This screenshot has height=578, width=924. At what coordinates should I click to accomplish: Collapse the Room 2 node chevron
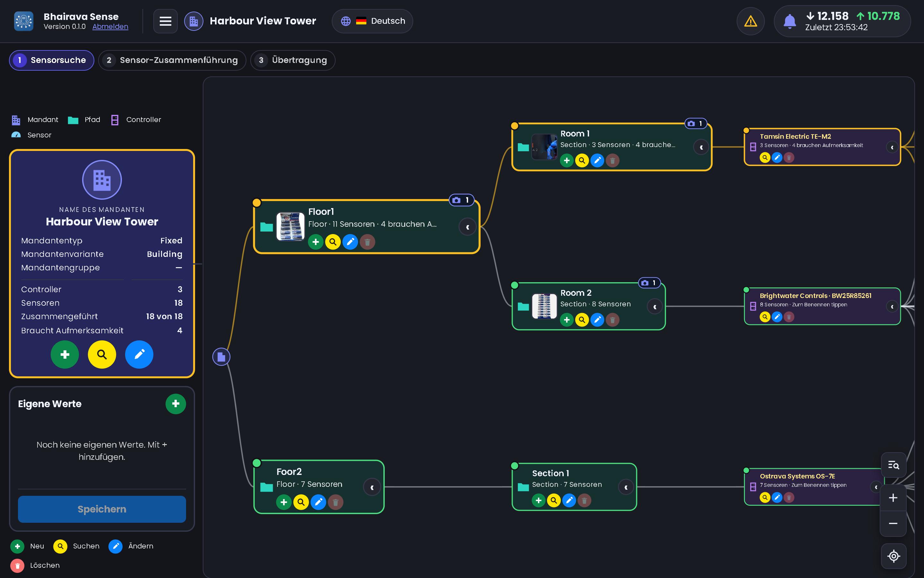pos(654,307)
